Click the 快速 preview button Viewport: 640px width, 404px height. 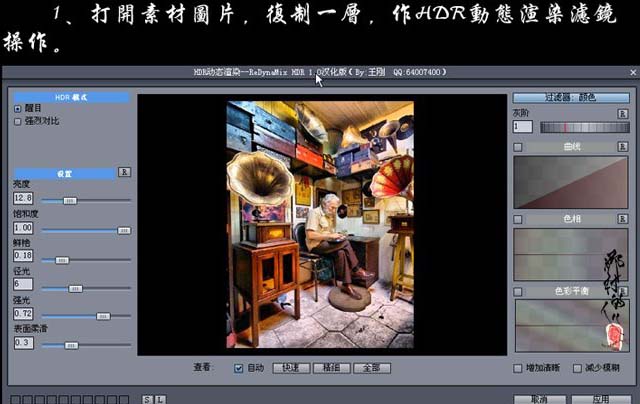point(290,368)
